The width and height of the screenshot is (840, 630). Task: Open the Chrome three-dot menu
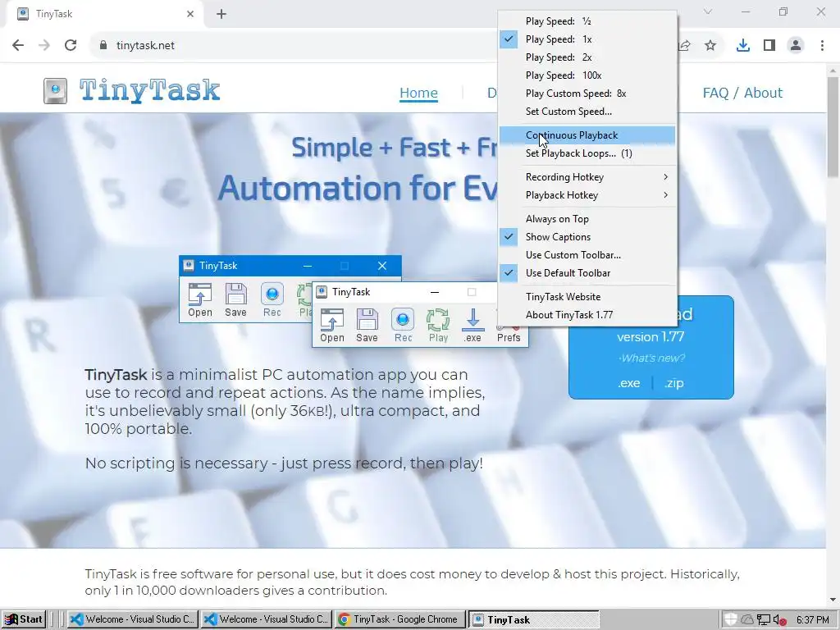822,46
